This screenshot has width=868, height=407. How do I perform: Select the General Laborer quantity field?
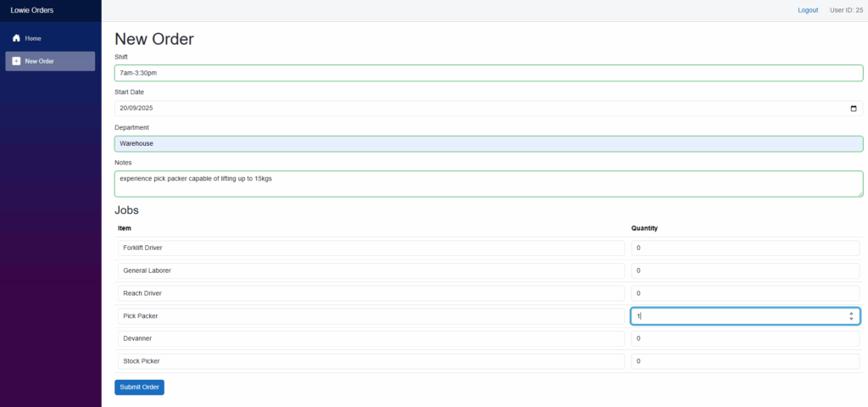(x=745, y=270)
